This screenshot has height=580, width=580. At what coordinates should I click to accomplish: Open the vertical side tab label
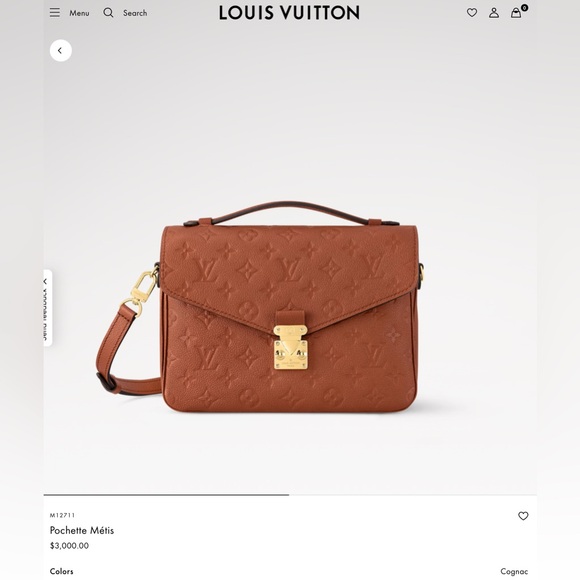45,314
